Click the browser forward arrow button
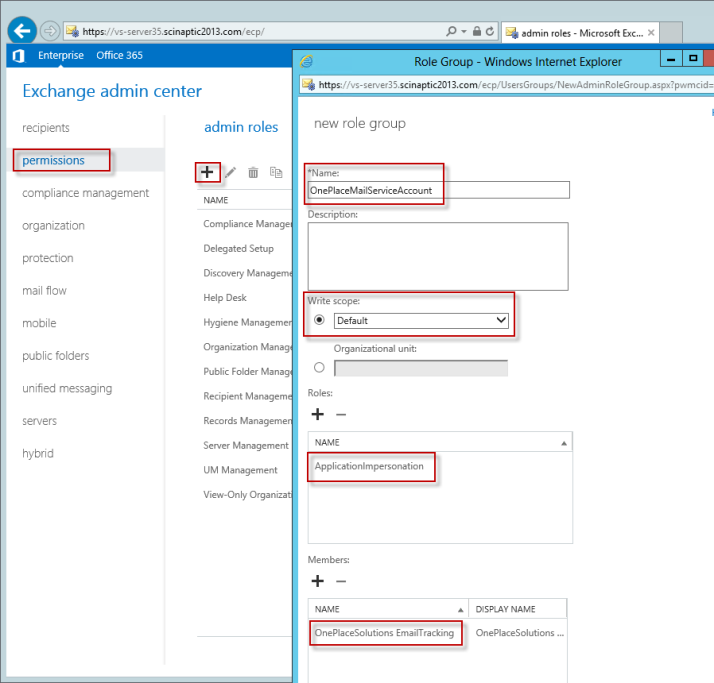The image size is (714, 683). [x=50, y=31]
